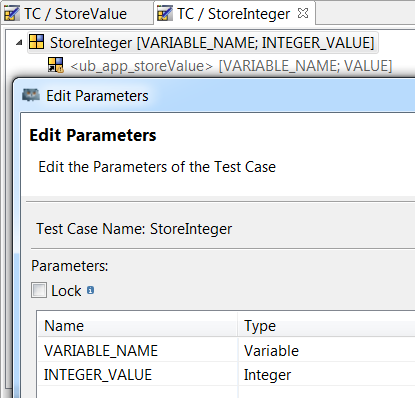Click the Edit Parameters dialog title icon
The height and width of the screenshot is (398, 415).
(x=31, y=96)
